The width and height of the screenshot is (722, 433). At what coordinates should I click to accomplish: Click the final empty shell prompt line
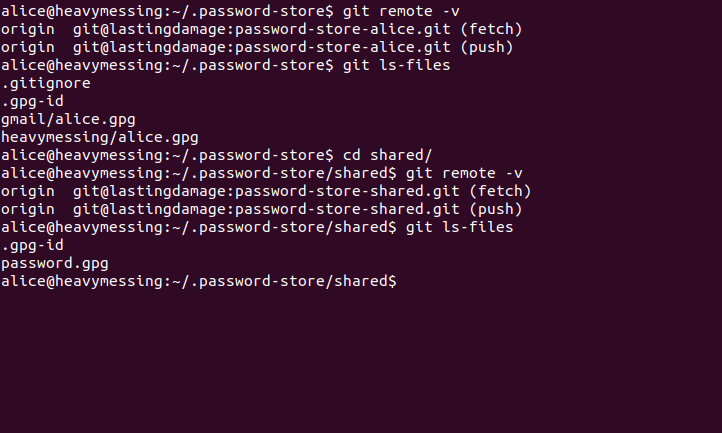point(199,281)
